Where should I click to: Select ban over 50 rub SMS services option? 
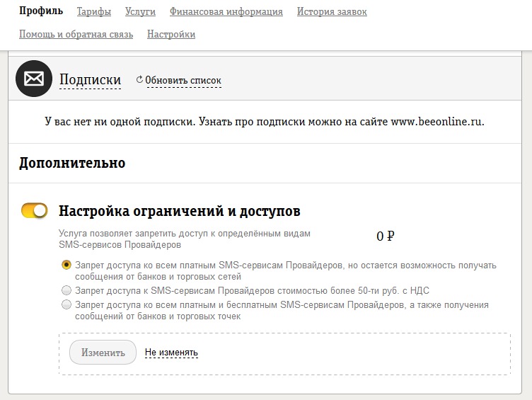click(x=66, y=290)
